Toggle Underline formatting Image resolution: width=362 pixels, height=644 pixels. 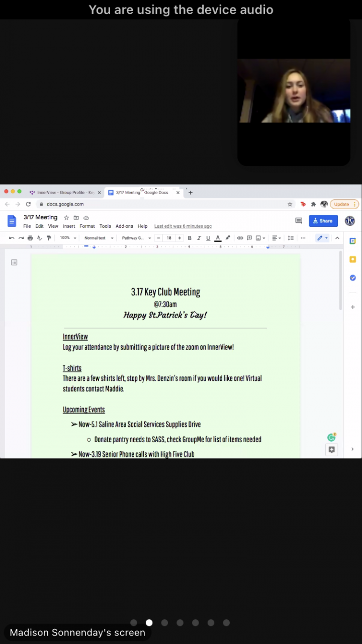[x=208, y=238]
